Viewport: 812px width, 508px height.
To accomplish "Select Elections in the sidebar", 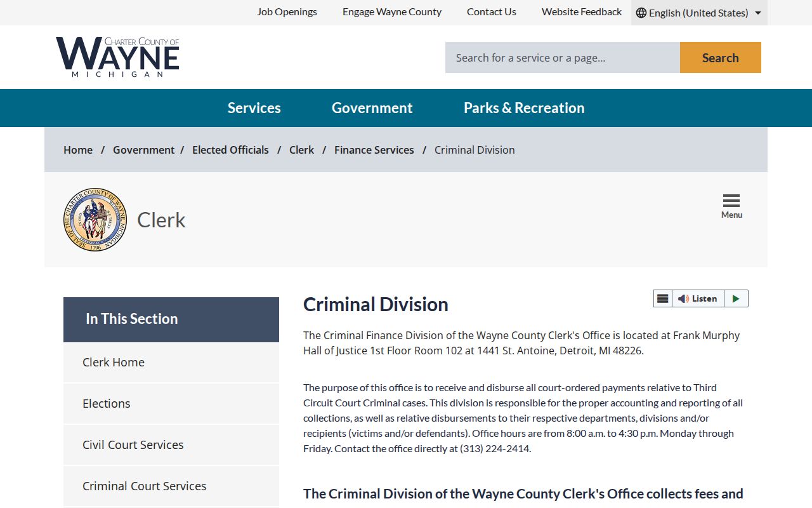I will tap(171, 404).
